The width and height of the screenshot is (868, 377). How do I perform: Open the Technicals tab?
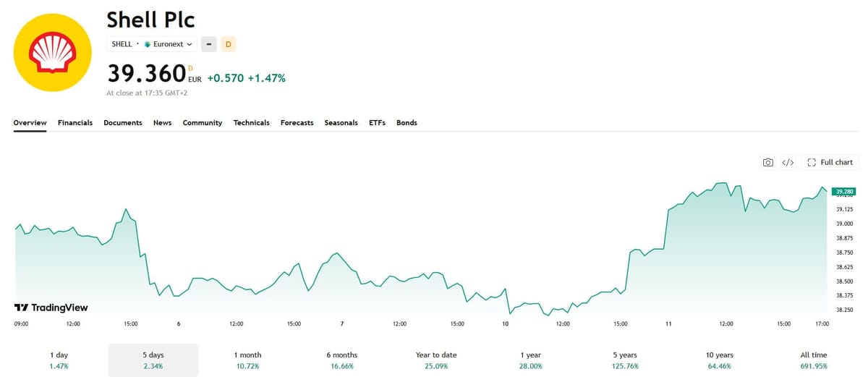click(252, 123)
